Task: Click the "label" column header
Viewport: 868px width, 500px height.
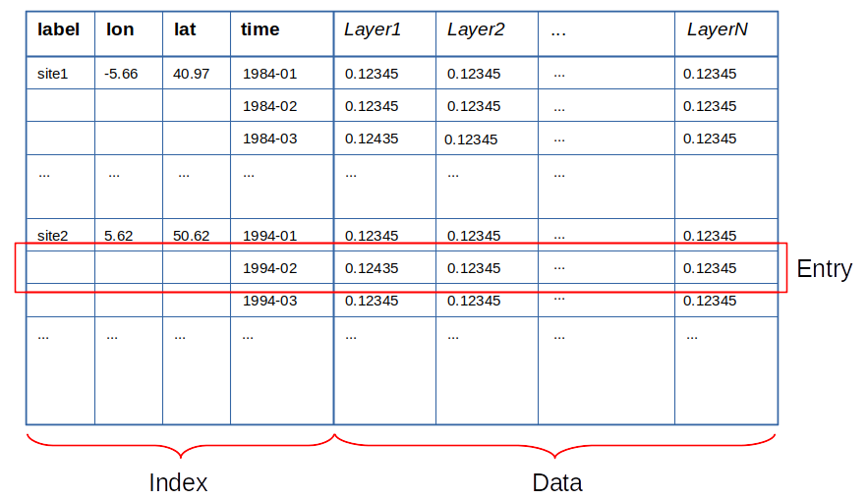Action: [x=59, y=29]
